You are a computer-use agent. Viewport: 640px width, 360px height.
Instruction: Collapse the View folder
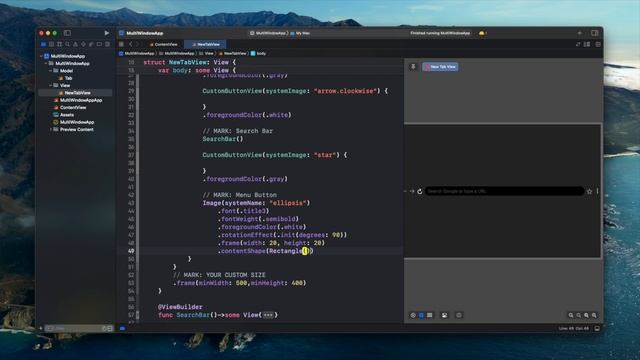51,85
